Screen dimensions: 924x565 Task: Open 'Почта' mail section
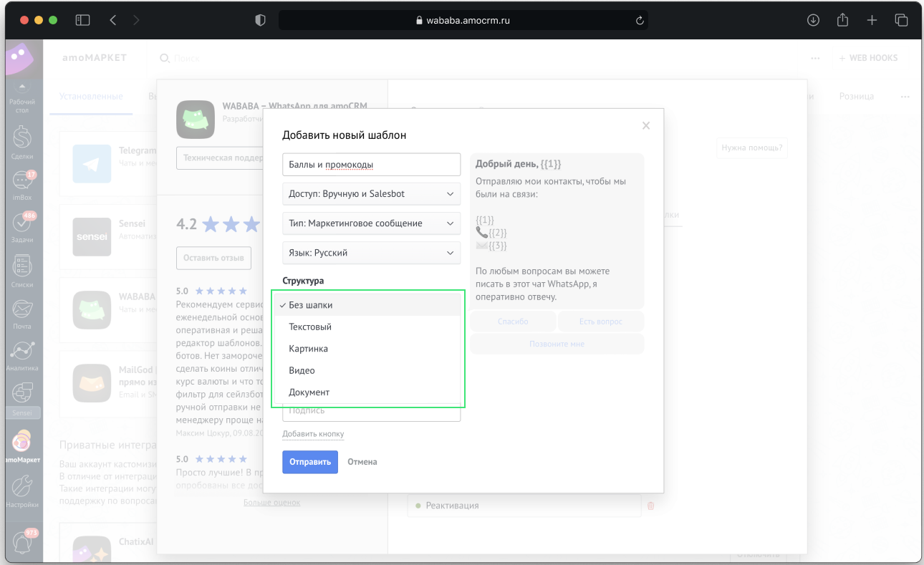click(21, 314)
